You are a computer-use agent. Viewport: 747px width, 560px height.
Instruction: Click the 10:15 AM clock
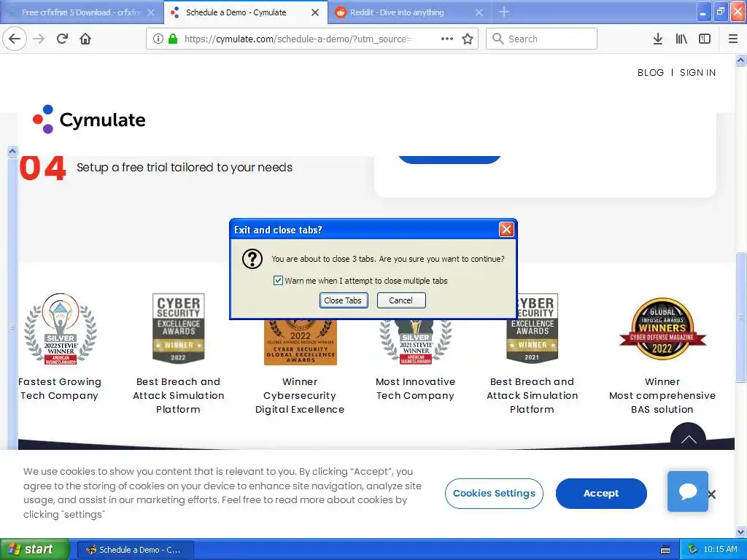(720, 549)
